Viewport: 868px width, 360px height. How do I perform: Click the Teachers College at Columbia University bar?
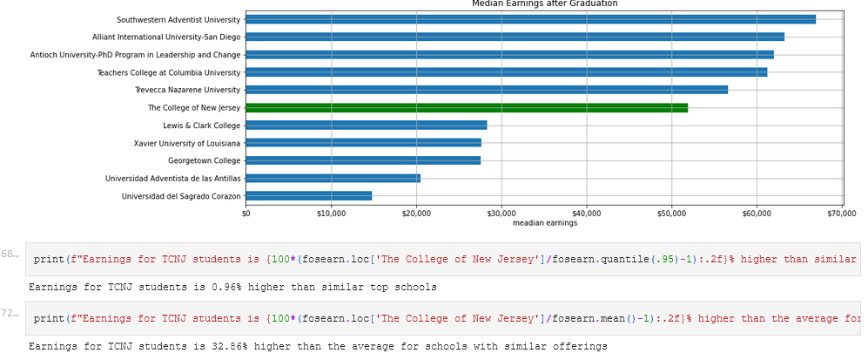click(x=507, y=72)
